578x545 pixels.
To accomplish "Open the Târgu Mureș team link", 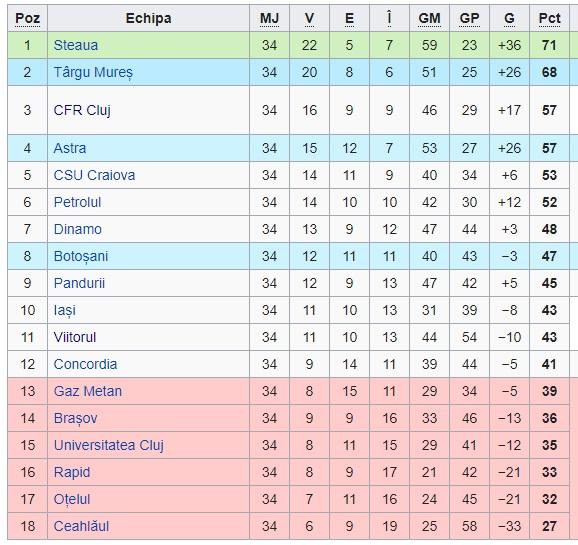I will 93,72.
